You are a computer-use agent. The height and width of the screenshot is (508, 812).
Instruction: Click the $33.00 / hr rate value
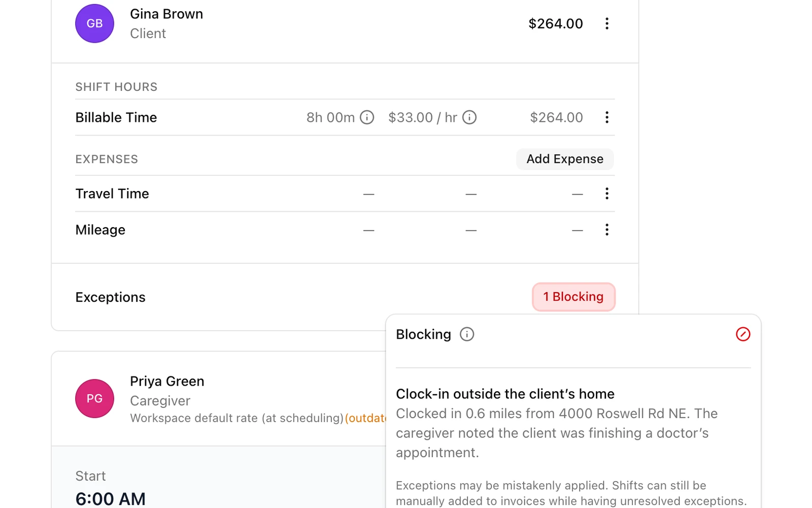click(x=423, y=118)
